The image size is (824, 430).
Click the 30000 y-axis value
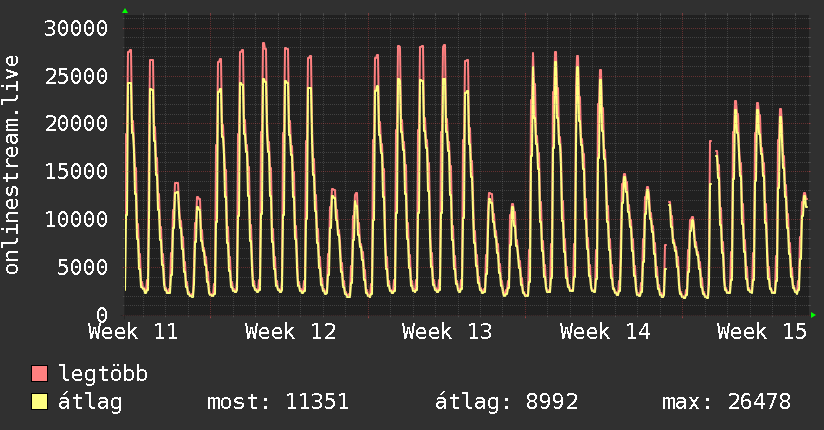(77, 28)
